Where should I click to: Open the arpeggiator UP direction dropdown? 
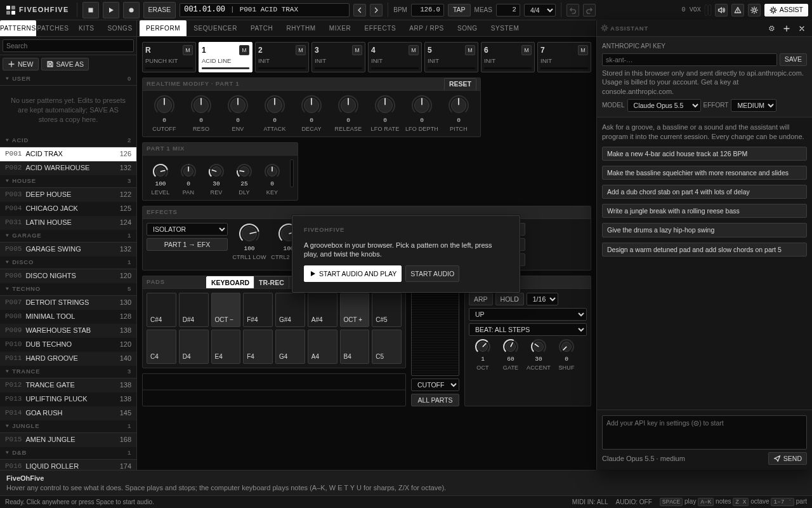[x=528, y=314]
